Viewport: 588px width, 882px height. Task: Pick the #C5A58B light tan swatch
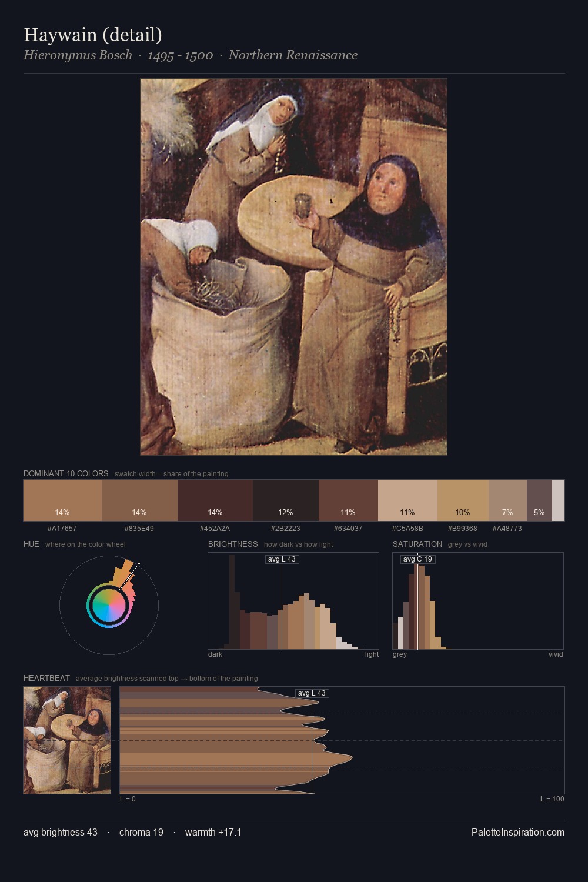tap(407, 500)
